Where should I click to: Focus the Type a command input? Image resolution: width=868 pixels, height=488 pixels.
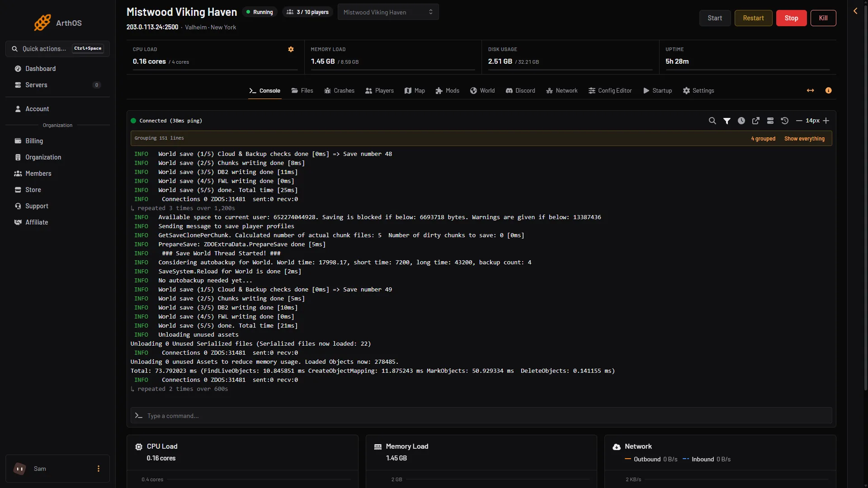481,416
